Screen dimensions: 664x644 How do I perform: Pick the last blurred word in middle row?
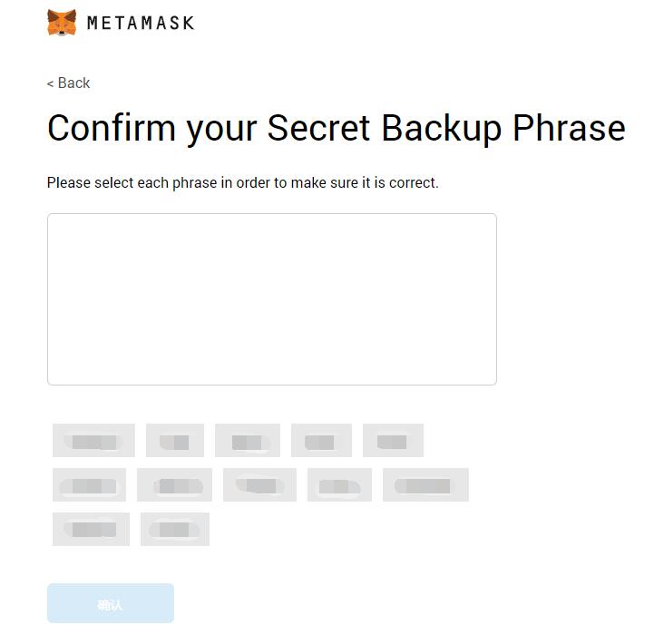point(425,485)
